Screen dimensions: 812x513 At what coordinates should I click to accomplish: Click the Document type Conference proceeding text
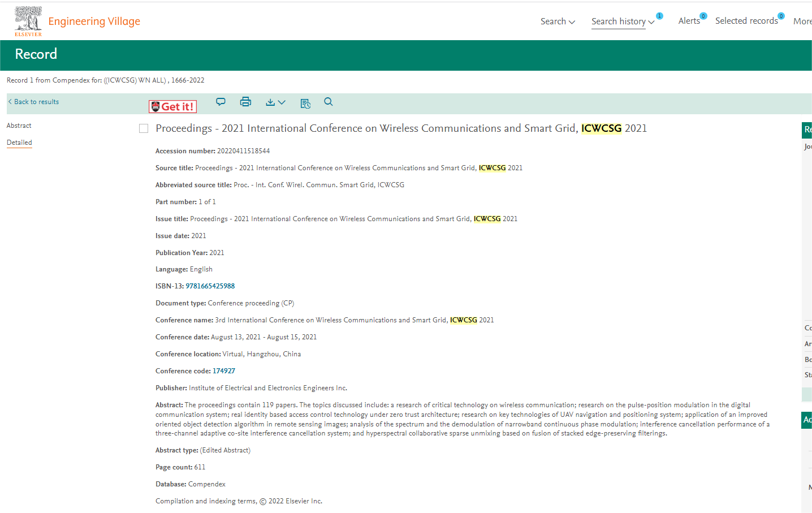click(x=225, y=303)
